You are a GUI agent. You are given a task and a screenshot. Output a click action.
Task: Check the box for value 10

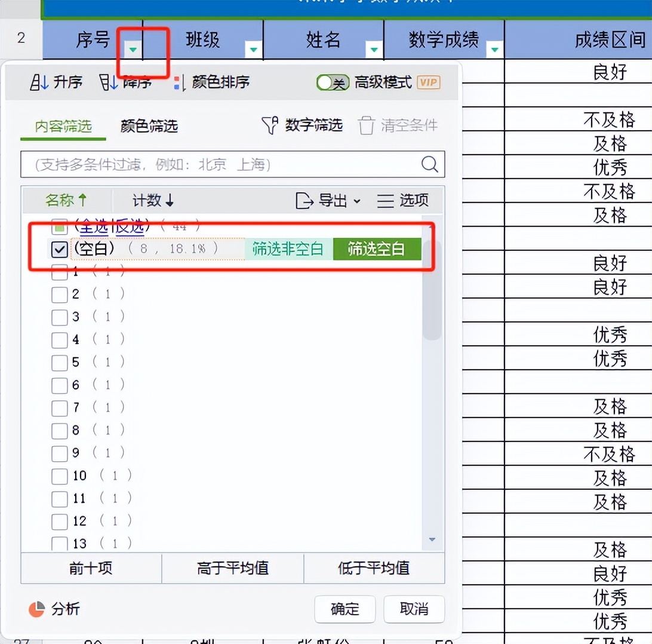click(x=60, y=476)
